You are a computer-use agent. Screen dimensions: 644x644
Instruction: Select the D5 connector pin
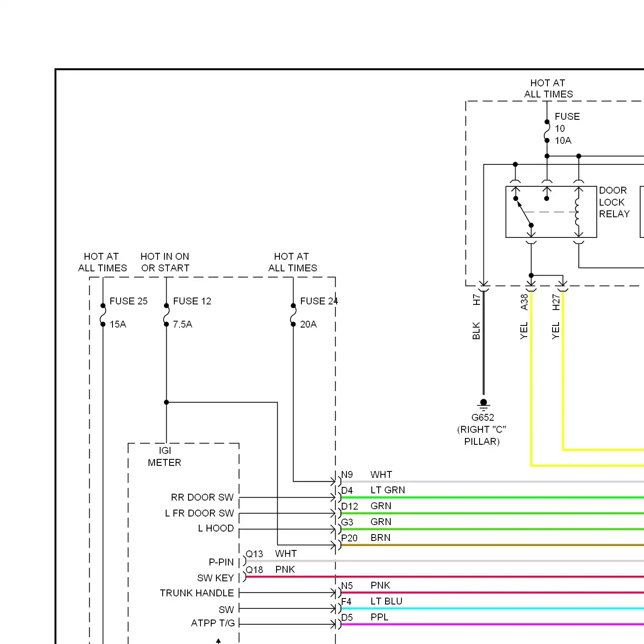(347, 617)
